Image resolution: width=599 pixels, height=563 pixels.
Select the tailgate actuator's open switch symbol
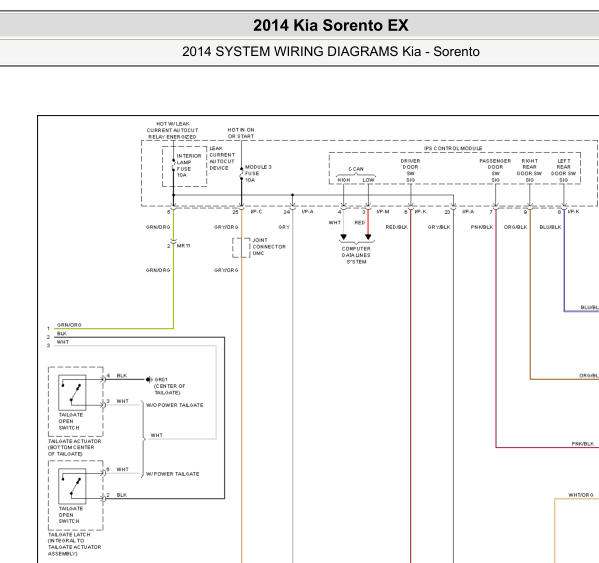point(72,393)
